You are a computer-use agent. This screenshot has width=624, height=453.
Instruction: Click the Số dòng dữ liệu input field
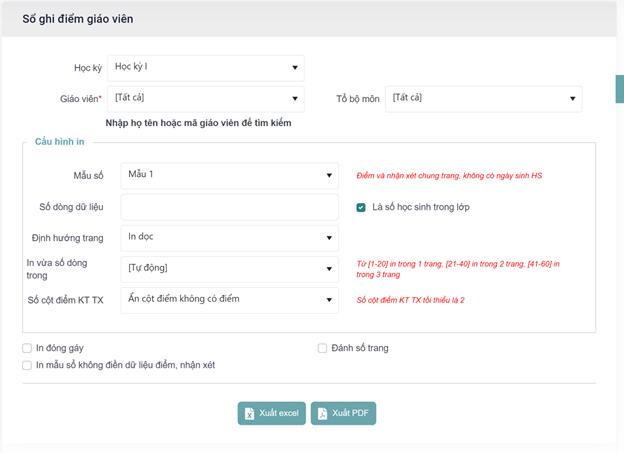coord(229,207)
